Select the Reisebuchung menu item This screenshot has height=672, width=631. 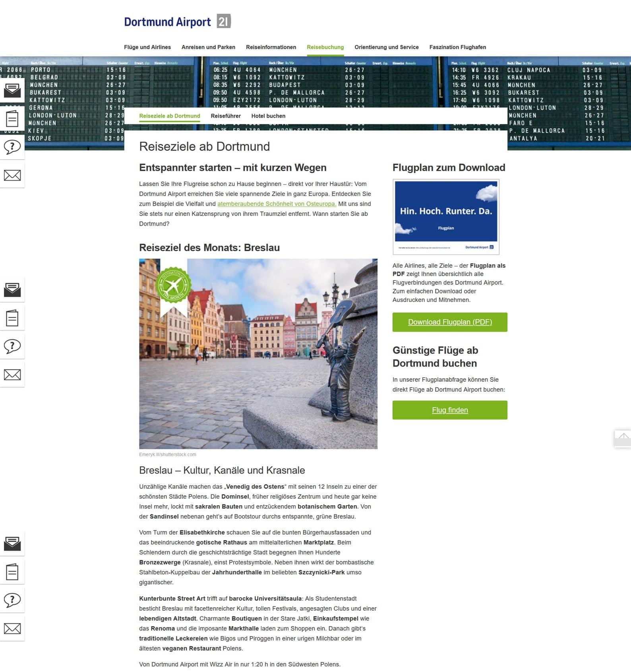pos(325,47)
